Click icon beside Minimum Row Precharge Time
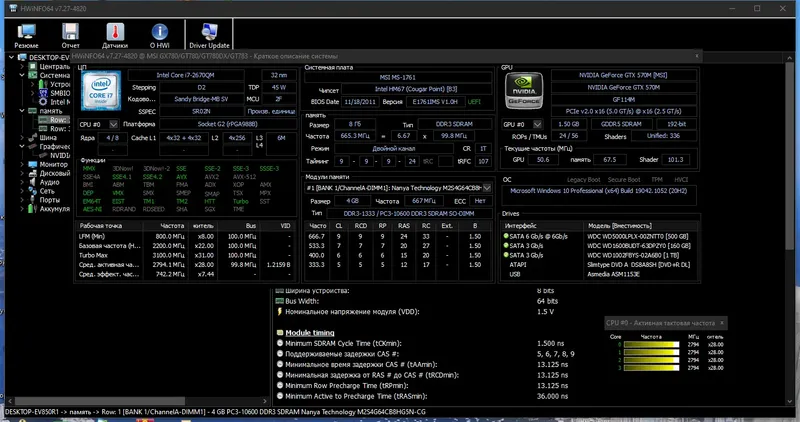This screenshot has height=422, width=800. tap(280, 386)
